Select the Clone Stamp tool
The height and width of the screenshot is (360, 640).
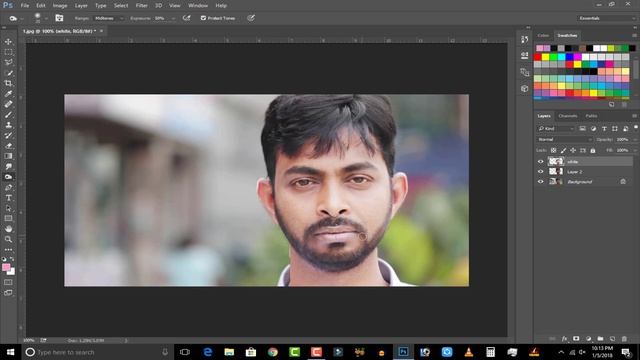click(8, 125)
